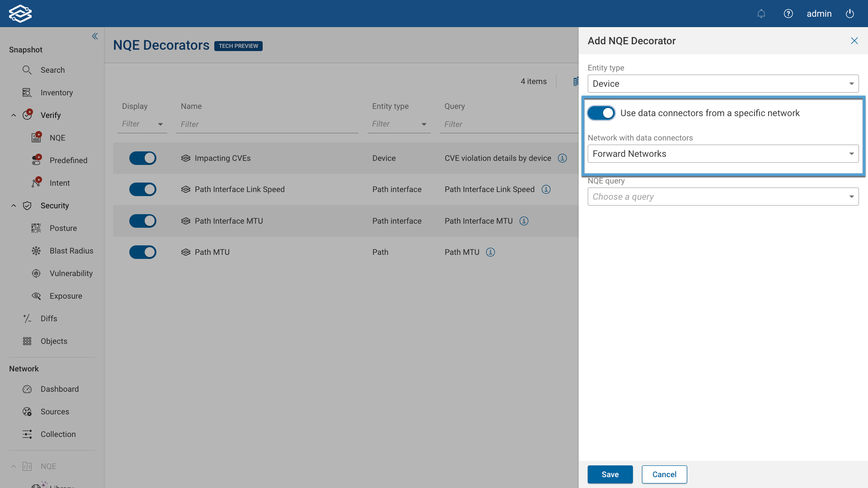Viewport: 868px width, 488px height.
Task: Collapse the sidebar with double chevron icon
Action: pos(95,36)
